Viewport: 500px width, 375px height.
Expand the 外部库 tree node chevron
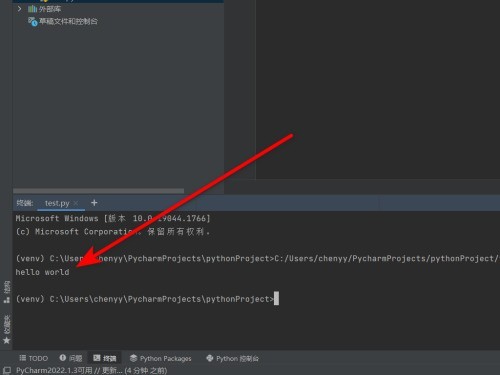(x=19, y=9)
